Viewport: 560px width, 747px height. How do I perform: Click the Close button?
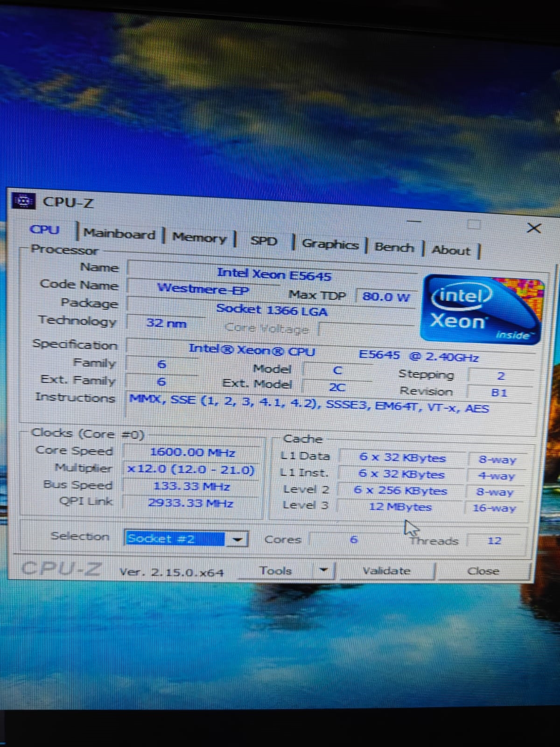click(x=483, y=571)
